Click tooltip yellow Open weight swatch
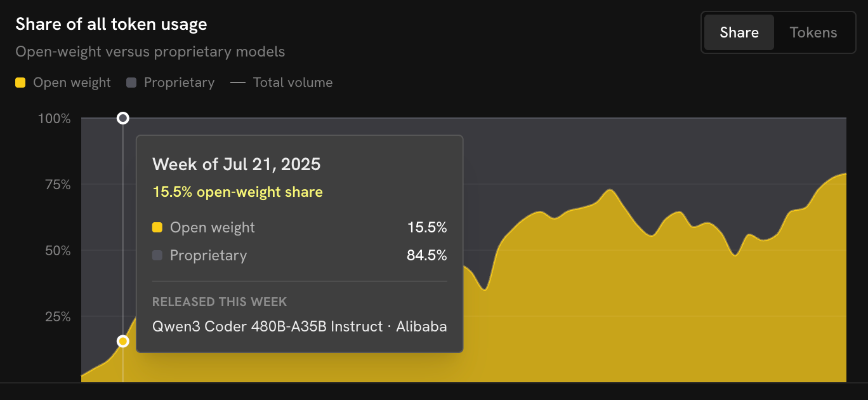868x400 pixels. tap(157, 227)
